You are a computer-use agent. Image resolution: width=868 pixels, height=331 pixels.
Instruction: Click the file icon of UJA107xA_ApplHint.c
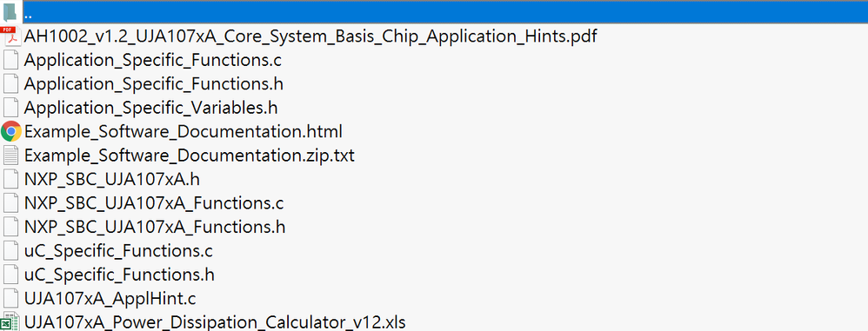coord(10,298)
